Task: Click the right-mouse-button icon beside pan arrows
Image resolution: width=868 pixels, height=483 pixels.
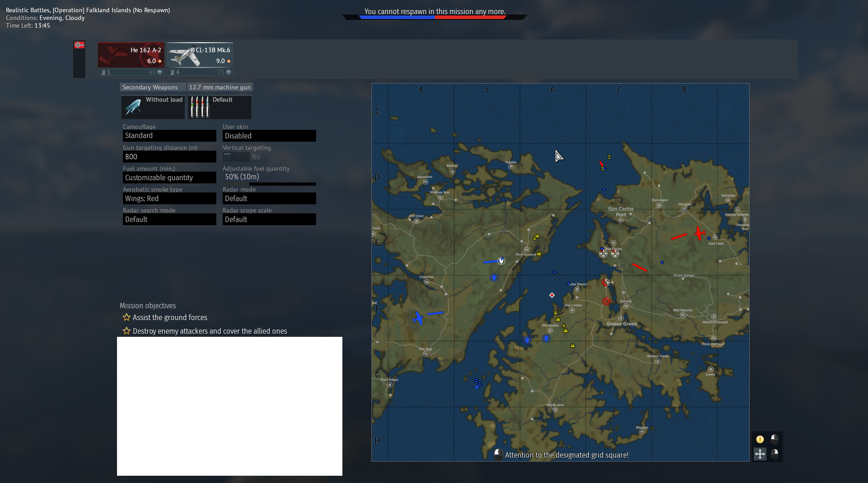Action: coord(775,453)
